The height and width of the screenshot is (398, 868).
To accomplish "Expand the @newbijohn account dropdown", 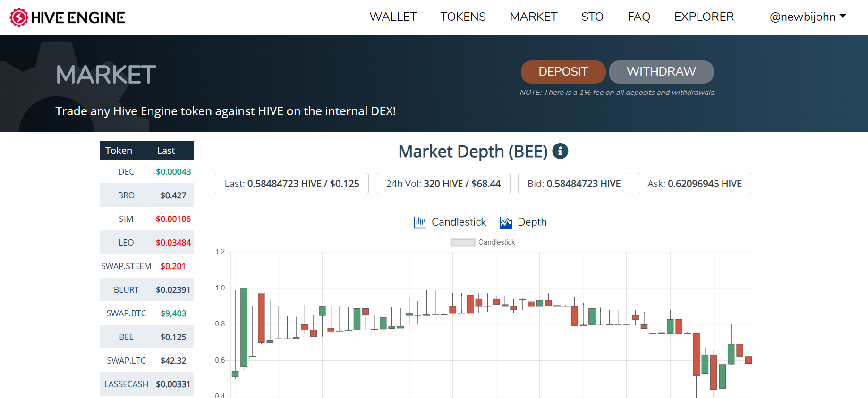I will coord(808,17).
